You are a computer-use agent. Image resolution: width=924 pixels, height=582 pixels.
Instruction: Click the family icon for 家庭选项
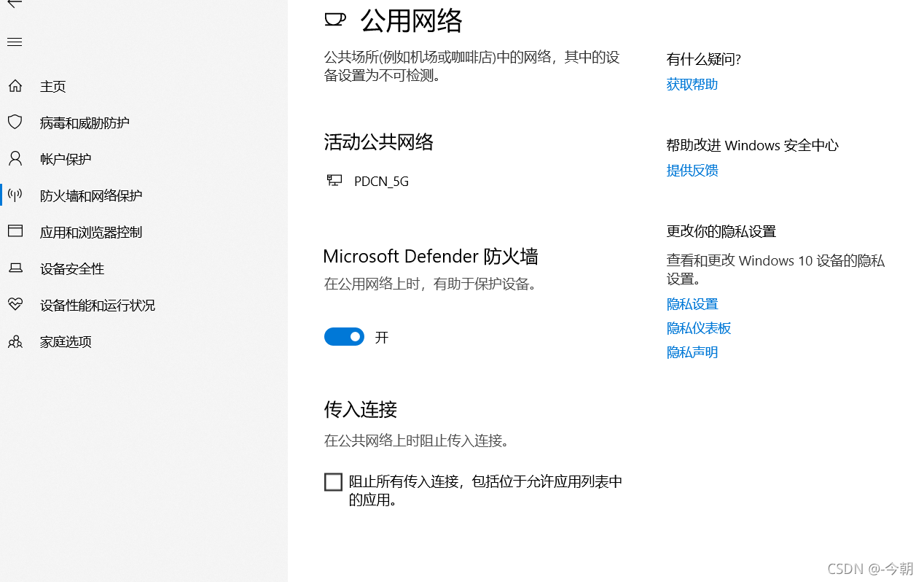(x=15, y=341)
